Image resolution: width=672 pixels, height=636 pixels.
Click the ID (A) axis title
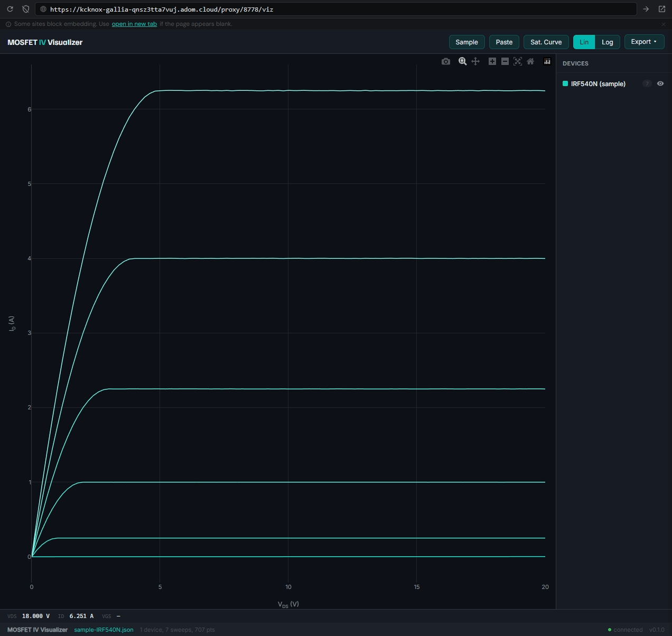coord(12,324)
